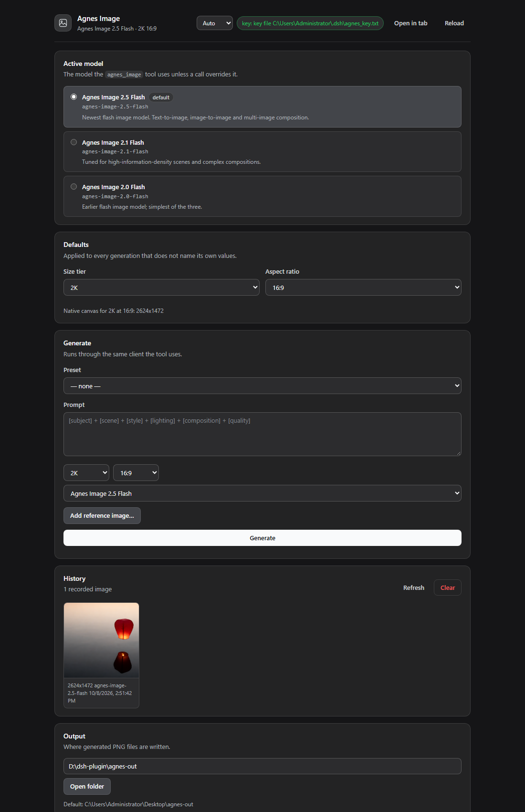This screenshot has width=525, height=812.
Task: Click 'agnes-image-2.0-flash' model id text
Action: [115, 197]
